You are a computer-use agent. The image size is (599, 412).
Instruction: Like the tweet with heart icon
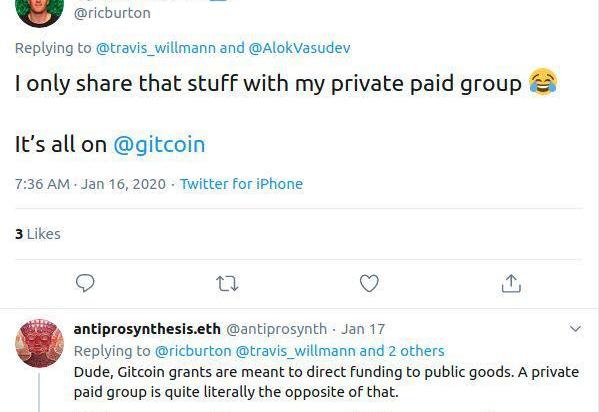369,283
